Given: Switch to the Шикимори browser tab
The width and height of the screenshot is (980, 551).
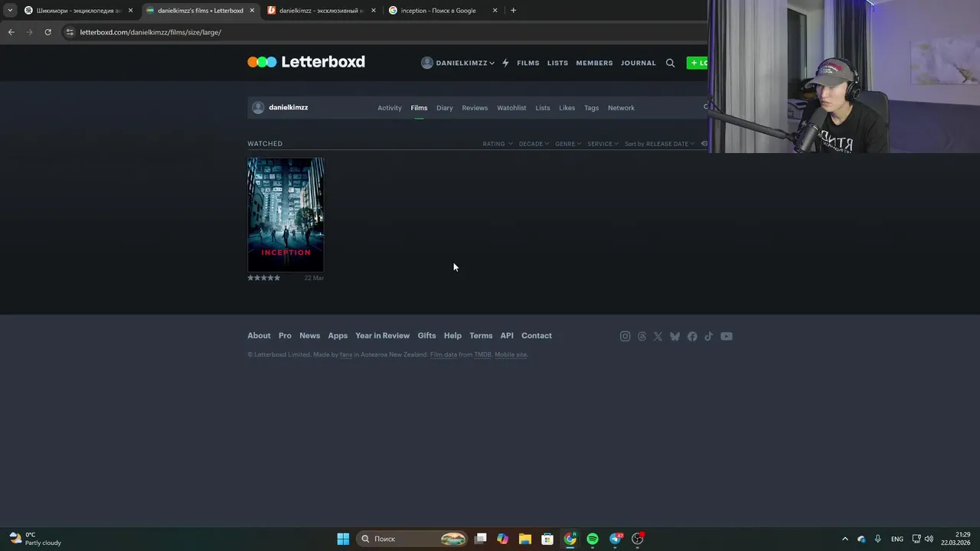Looking at the screenshot, I should pyautogui.click(x=78, y=10).
